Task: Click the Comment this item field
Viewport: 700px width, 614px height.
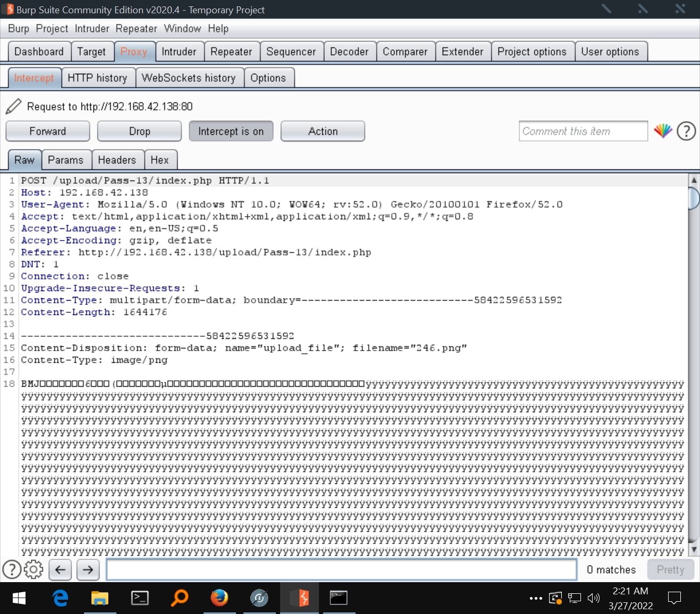Action: [x=583, y=131]
